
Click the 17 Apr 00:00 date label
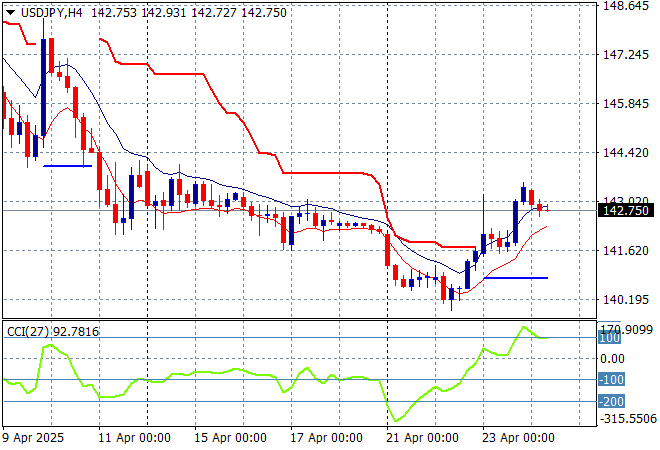pos(326,438)
